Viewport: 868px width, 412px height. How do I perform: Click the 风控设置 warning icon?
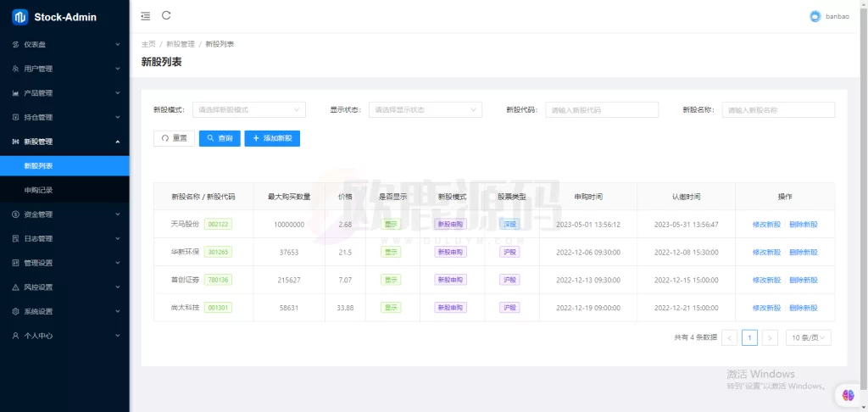[x=15, y=287]
